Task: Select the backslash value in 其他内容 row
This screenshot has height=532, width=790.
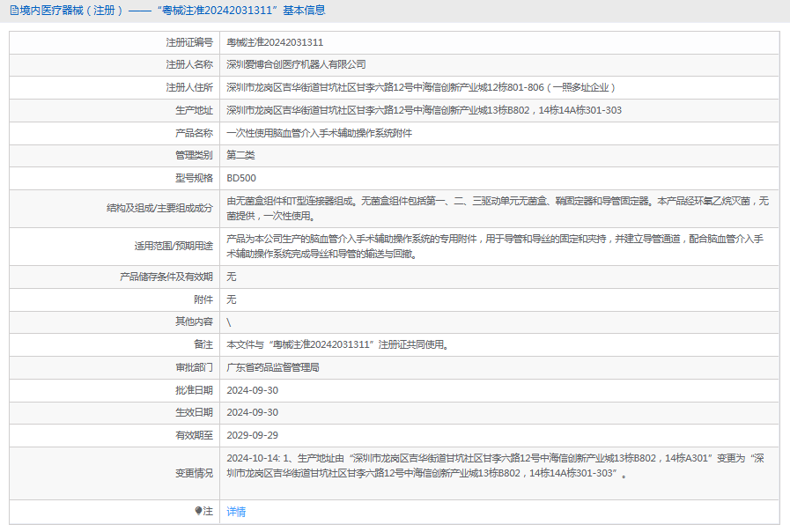Action: pyautogui.click(x=229, y=322)
